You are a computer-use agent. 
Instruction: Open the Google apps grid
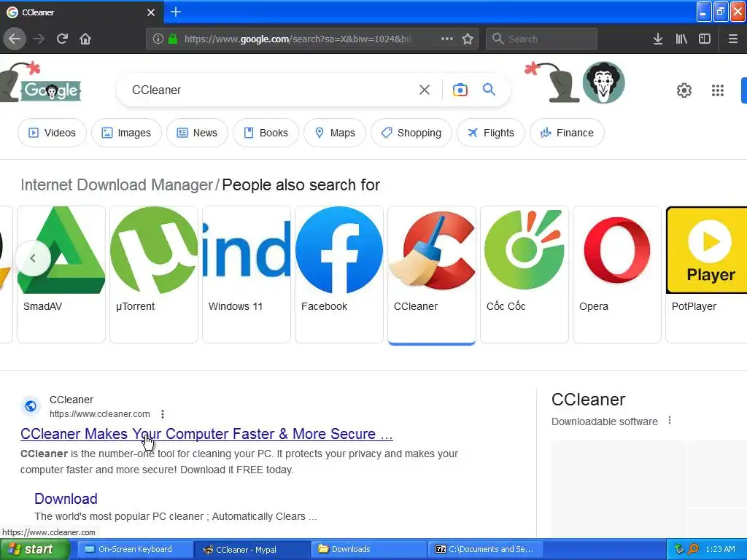tap(718, 90)
